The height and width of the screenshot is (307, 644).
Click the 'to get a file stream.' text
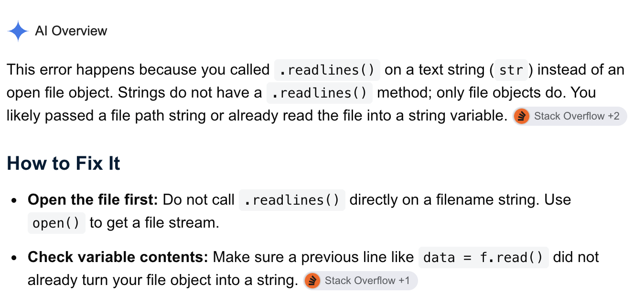[x=154, y=223]
